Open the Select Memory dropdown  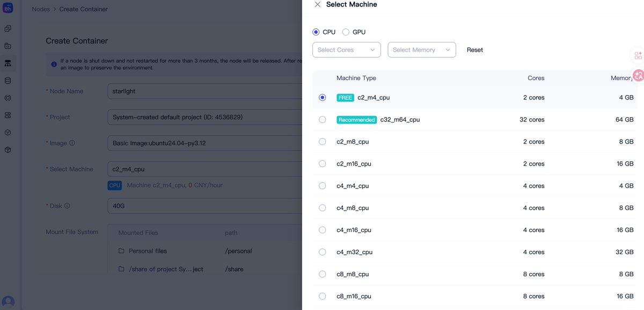click(422, 50)
